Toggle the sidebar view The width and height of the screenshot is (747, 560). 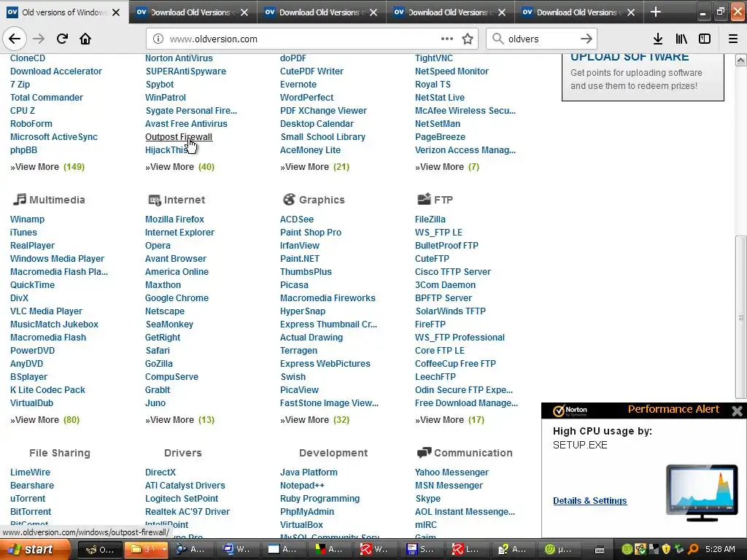pyautogui.click(x=705, y=39)
